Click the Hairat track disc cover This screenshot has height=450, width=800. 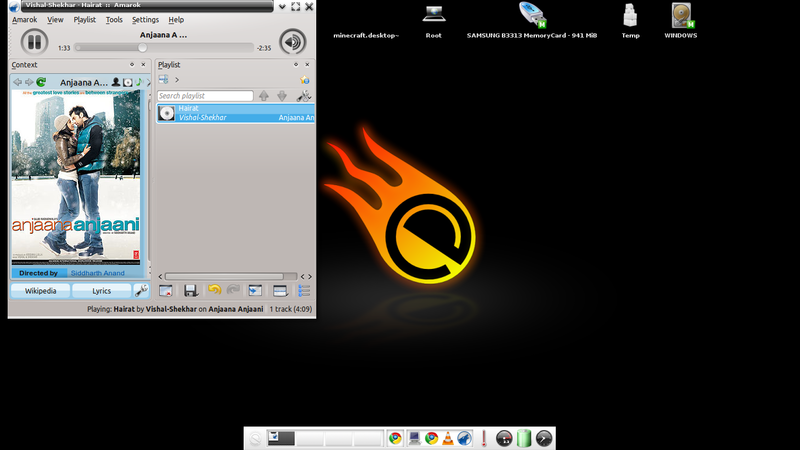coord(166,113)
